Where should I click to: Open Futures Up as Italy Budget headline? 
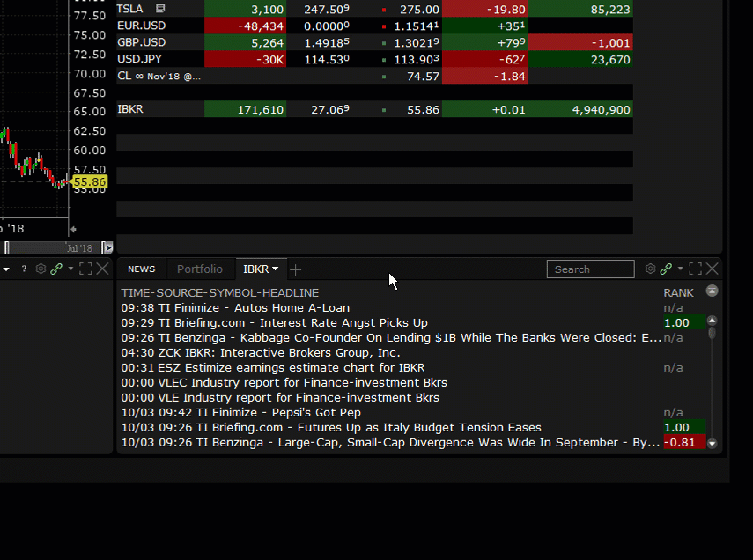coord(331,427)
